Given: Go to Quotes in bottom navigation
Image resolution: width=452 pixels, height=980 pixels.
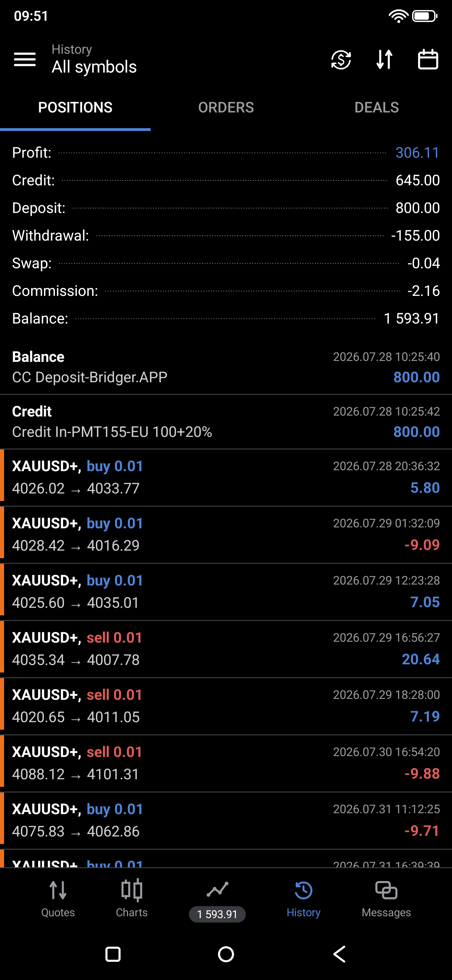Looking at the screenshot, I should coord(58,899).
